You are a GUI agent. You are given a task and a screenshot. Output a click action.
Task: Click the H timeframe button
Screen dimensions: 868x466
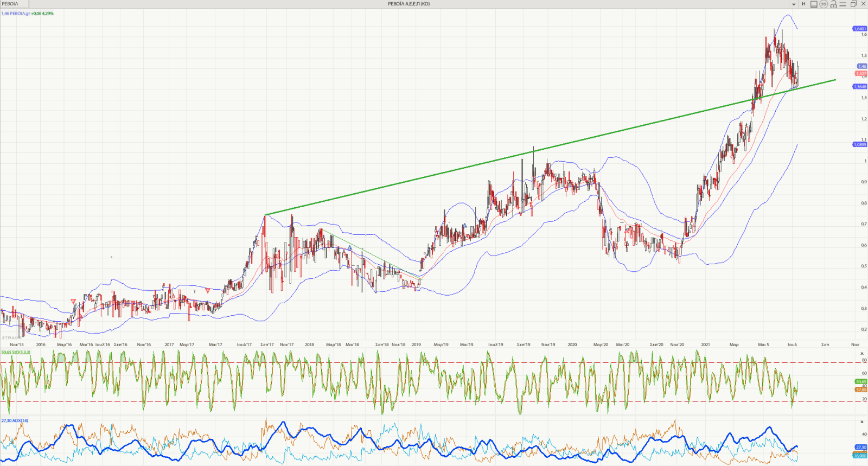coord(803,4)
